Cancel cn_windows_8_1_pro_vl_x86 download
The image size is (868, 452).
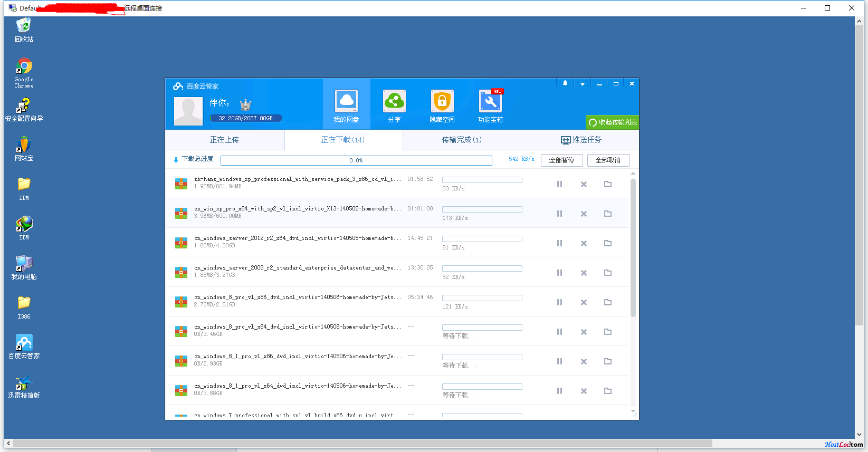[x=584, y=361]
